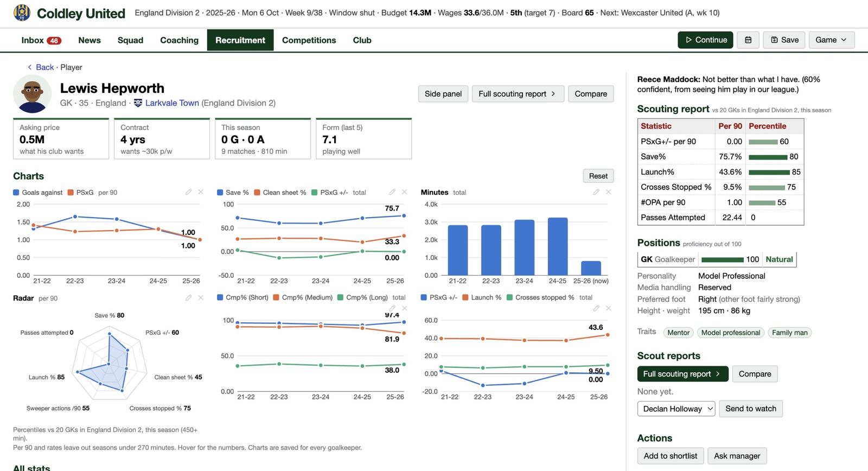Save the game

pos(784,40)
